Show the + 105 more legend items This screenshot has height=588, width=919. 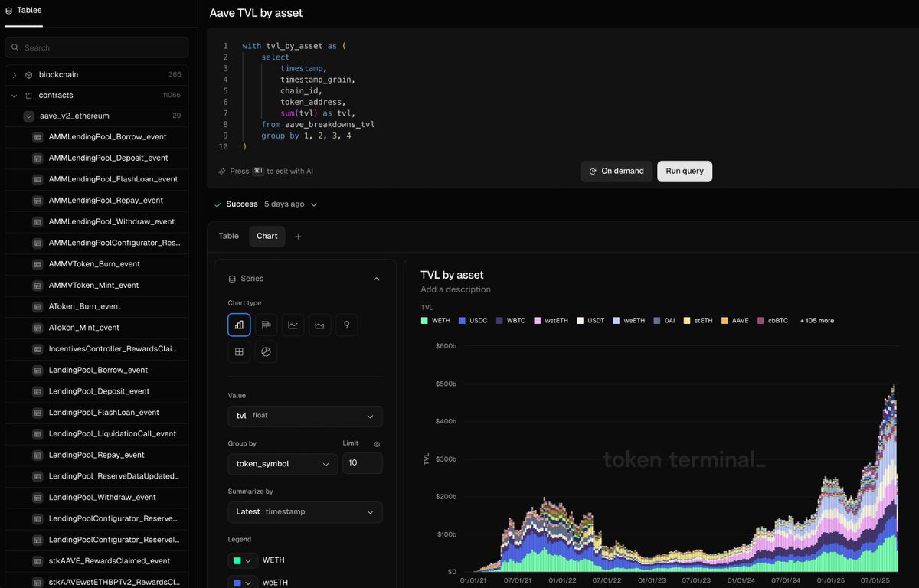pos(817,321)
